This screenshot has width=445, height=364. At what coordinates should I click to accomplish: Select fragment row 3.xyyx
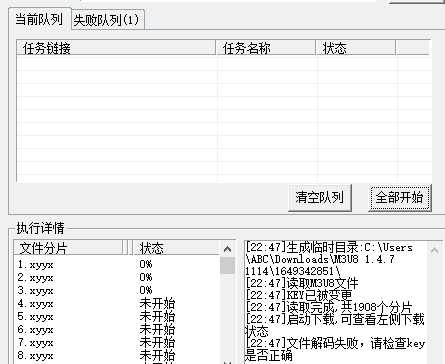[117, 290]
